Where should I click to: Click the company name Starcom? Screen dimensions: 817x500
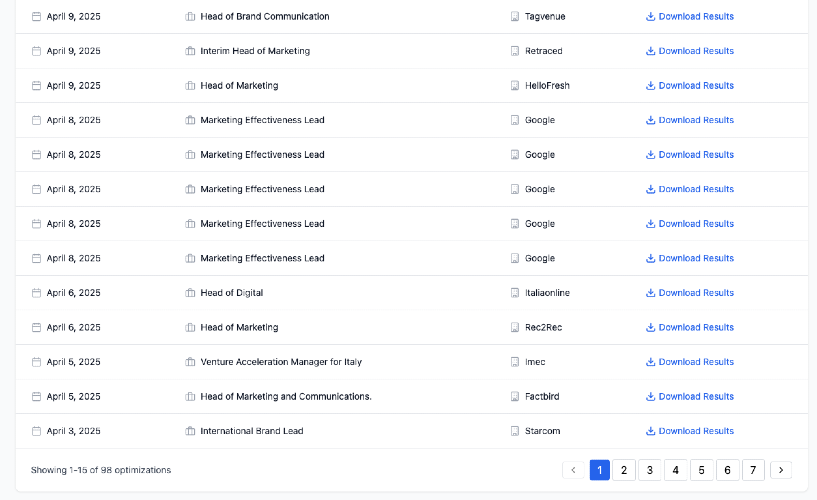[x=542, y=431]
